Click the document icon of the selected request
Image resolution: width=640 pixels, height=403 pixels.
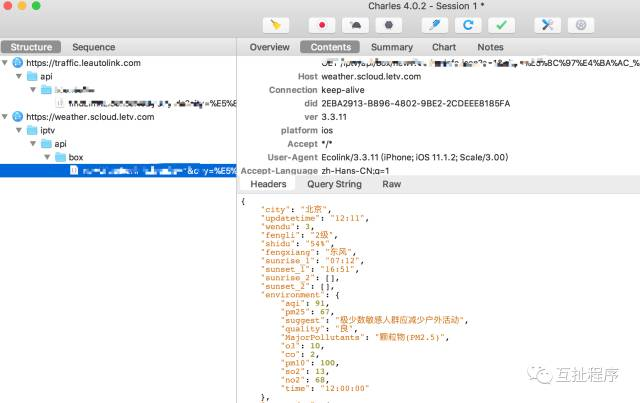pos(74,170)
